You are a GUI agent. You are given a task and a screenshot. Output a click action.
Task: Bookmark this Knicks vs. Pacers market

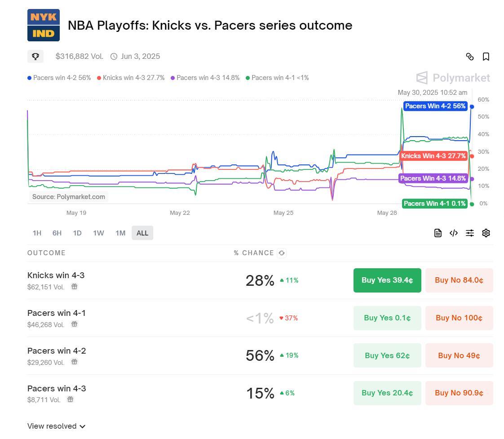coord(486,57)
